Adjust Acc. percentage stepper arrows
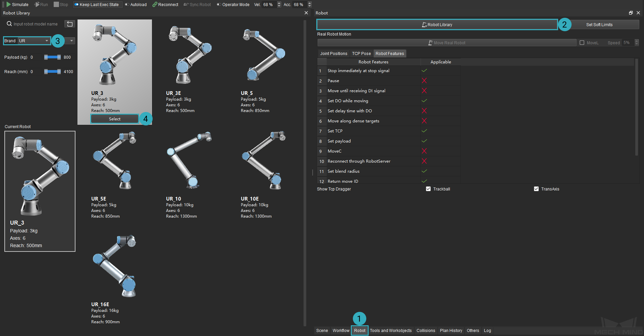The height and width of the screenshot is (336, 644). pos(310,5)
